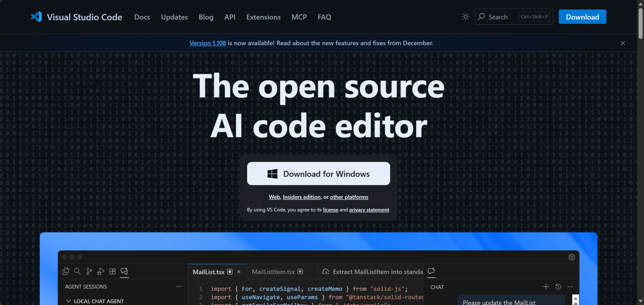Image resolution: width=644 pixels, height=305 pixels.
Task: Open the AGENT SESSIONS more actions ellipsis
Action: coord(179,286)
